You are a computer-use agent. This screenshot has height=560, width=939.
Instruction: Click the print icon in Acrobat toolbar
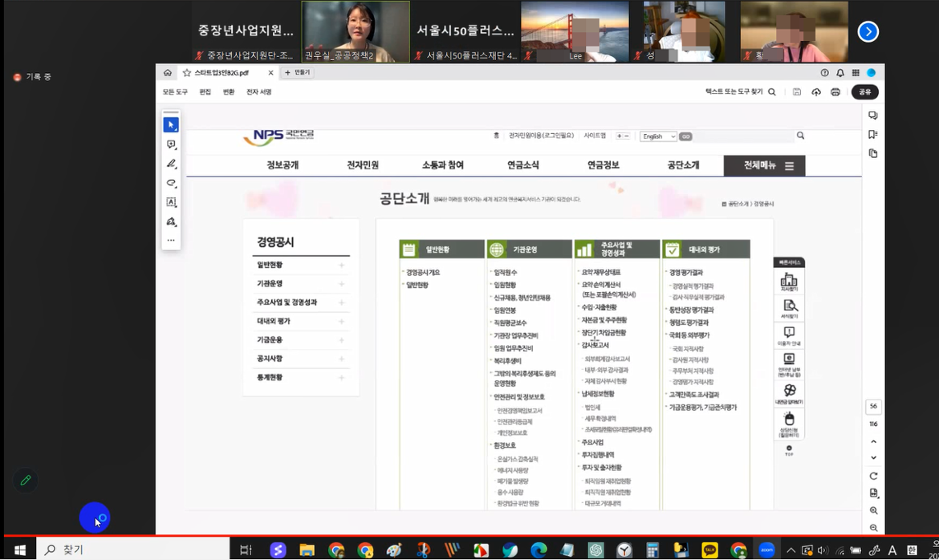point(835,92)
